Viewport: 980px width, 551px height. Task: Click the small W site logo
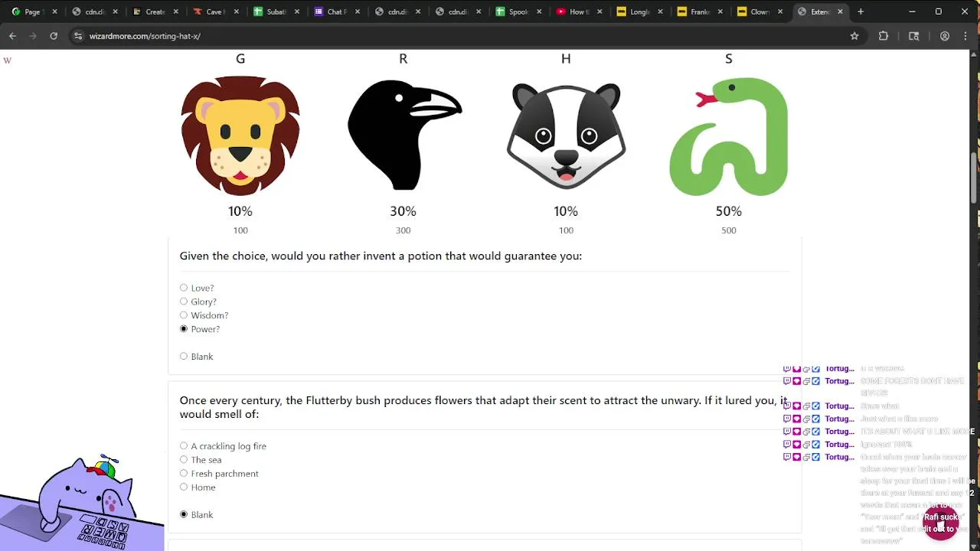click(x=8, y=60)
